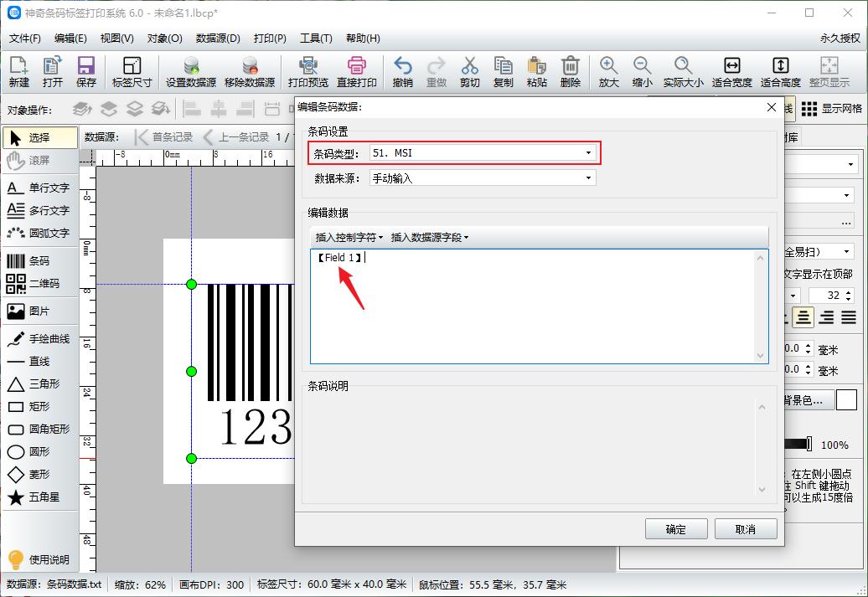The image size is (868, 597).
Task: Confirm with the 确定 button
Action: tap(675, 528)
